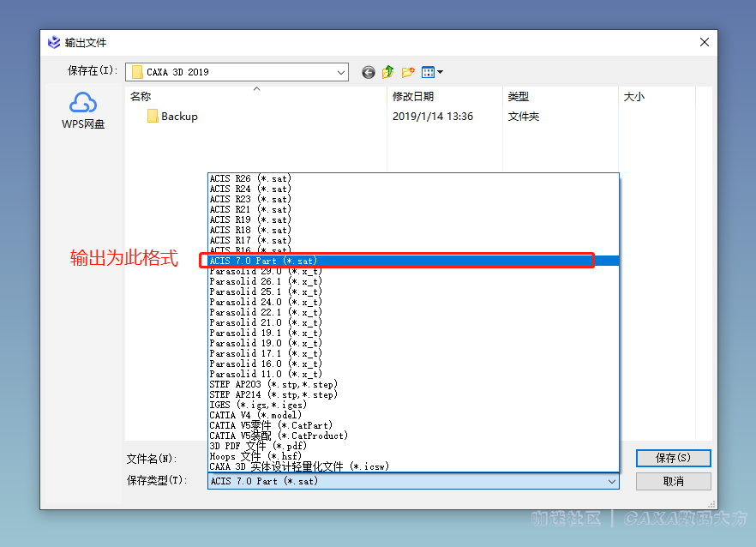This screenshot has width=756, height=547.
Task: Select 3D PDF 文件 (*.pdf) format
Action: [x=413, y=446]
